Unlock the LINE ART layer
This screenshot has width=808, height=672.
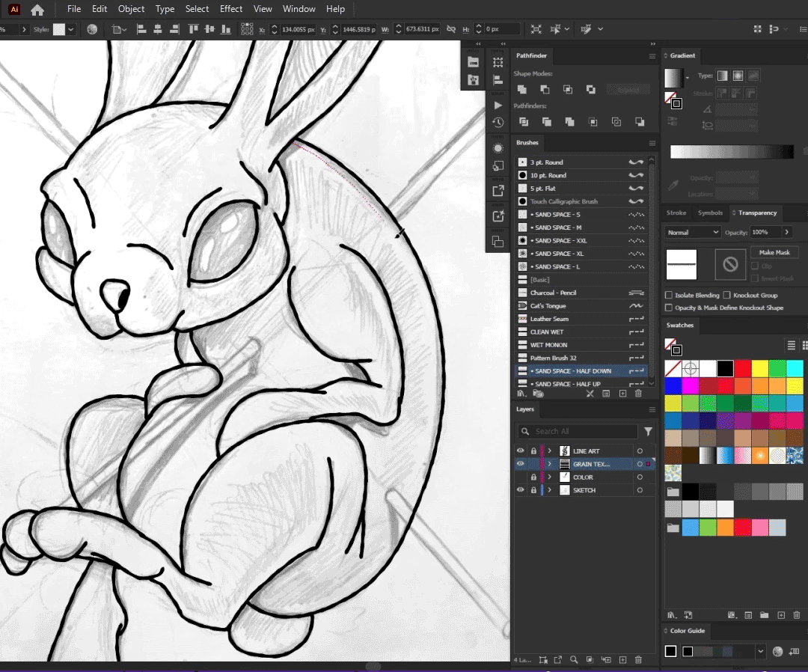tap(534, 451)
